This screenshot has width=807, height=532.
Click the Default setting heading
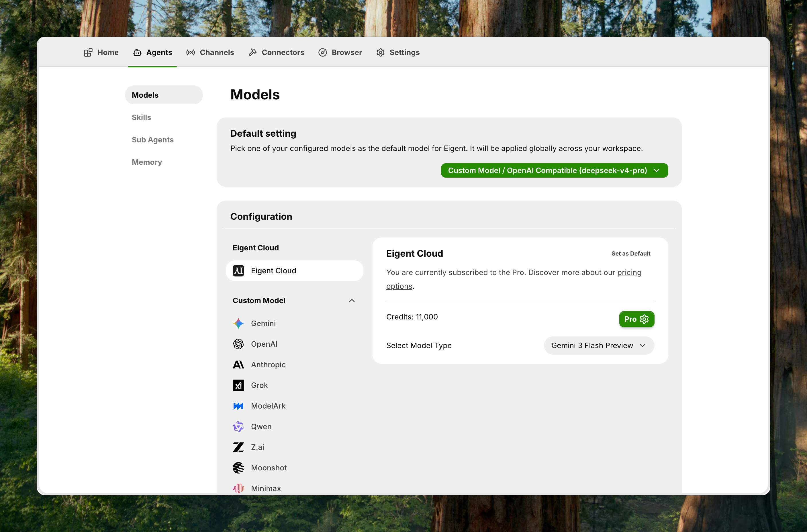tap(263, 133)
